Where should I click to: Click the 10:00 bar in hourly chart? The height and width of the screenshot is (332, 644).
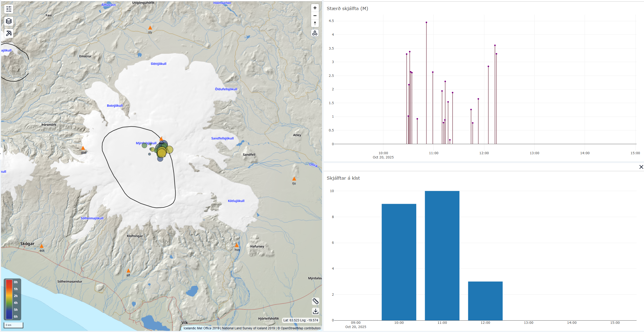tap(399, 262)
